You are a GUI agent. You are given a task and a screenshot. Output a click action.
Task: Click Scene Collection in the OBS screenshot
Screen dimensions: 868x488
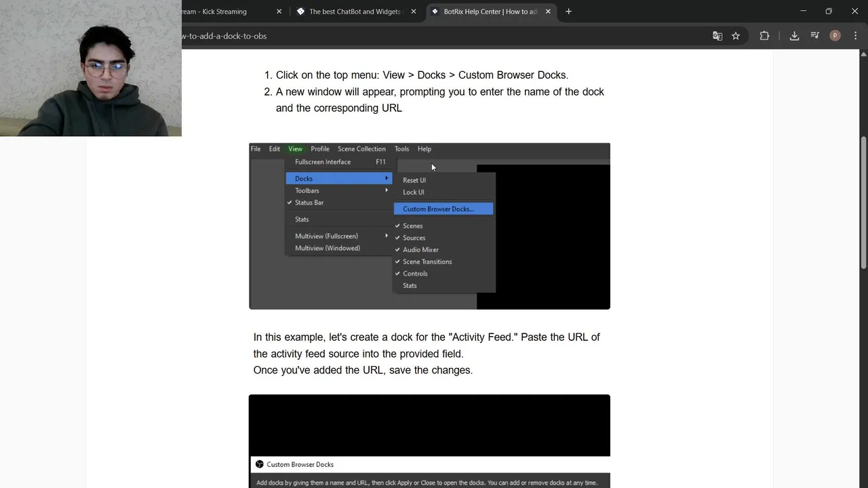(x=361, y=149)
